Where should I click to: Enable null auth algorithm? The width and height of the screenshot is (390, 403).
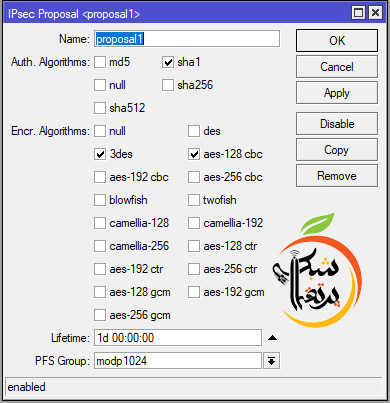(x=100, y=85)
